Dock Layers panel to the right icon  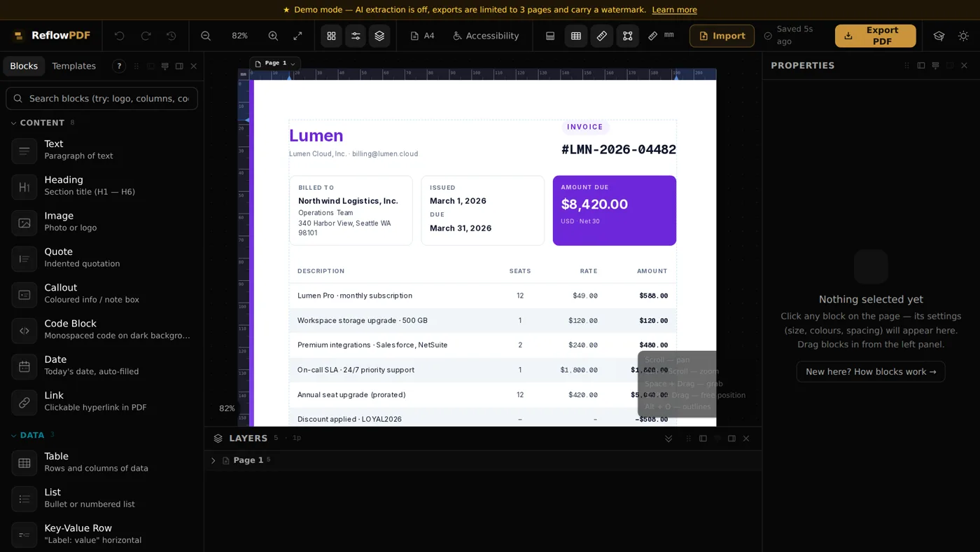pyautogui.click(x=731, y=439)
